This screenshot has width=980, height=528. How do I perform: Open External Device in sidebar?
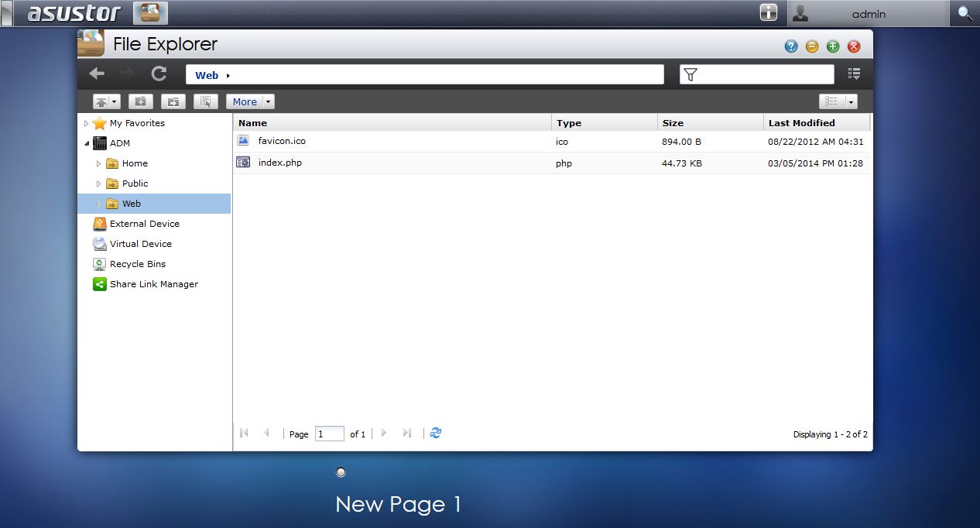coord(145,224)
